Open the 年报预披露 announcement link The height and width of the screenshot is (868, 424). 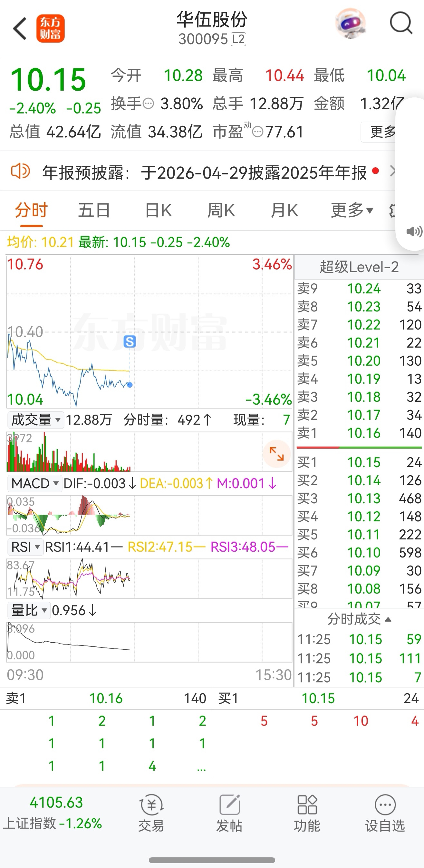tap(204, 173)
